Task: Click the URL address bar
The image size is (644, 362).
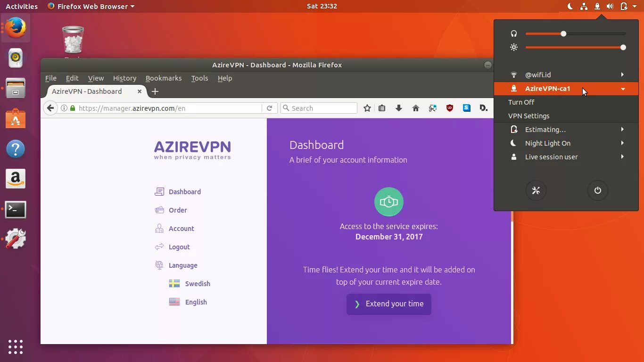Action: tap(168, 108)
